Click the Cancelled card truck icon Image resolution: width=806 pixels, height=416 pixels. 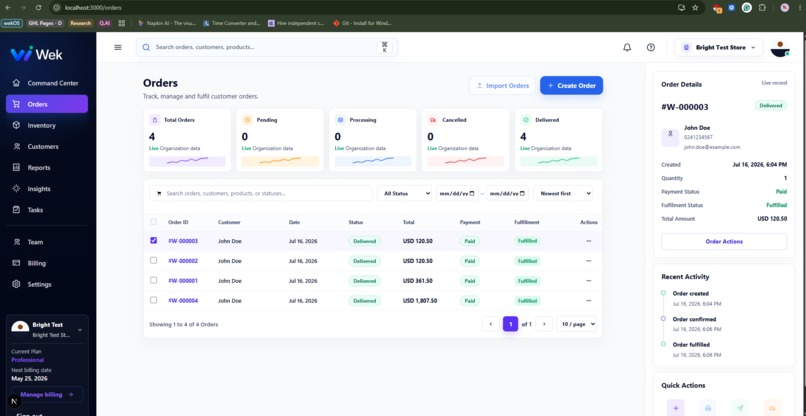(x=432, y=120)
